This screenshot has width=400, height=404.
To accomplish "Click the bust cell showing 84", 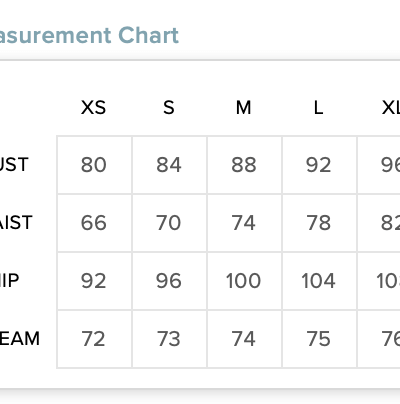I will [x=169, y=165].
